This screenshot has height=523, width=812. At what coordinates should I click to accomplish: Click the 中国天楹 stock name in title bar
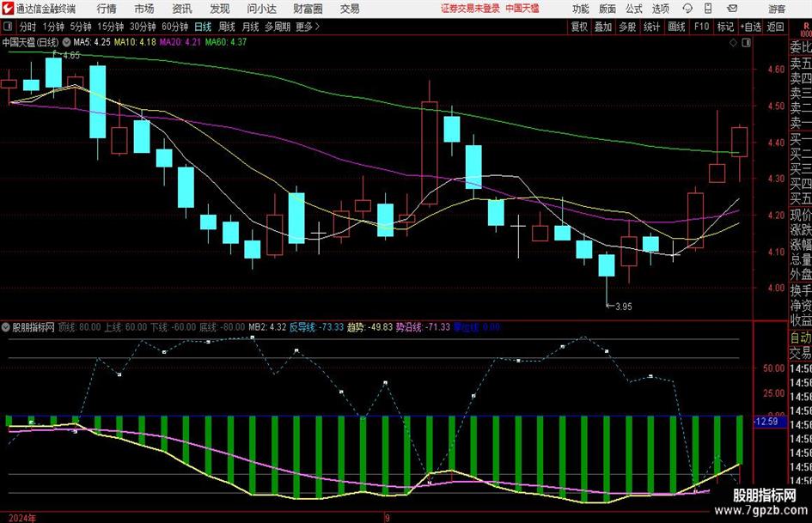[x=522, y=9]
